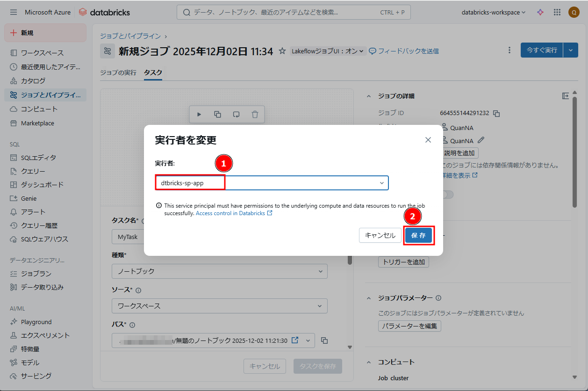Image resolution: width=588 pixels, height=391 pixels.
Task: Collapse the ジョブパラメーター section
Action: point(369,298)
